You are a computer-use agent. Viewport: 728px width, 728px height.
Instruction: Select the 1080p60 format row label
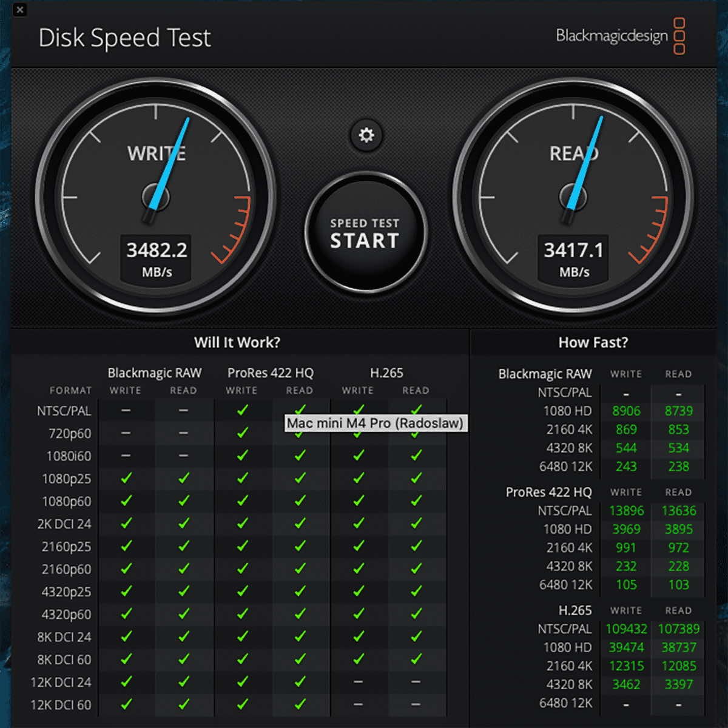click(66, 502)
